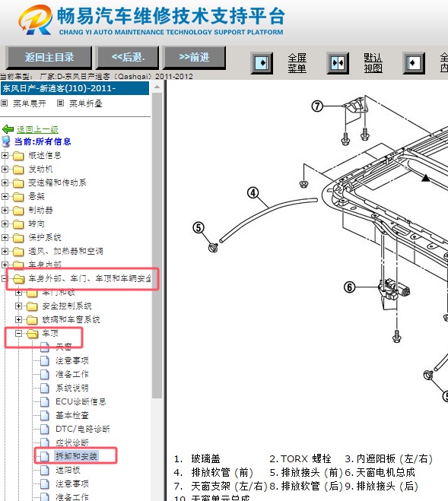Click the 全屏菜单 label
This screenshot has width=448, height=501.
297,63
